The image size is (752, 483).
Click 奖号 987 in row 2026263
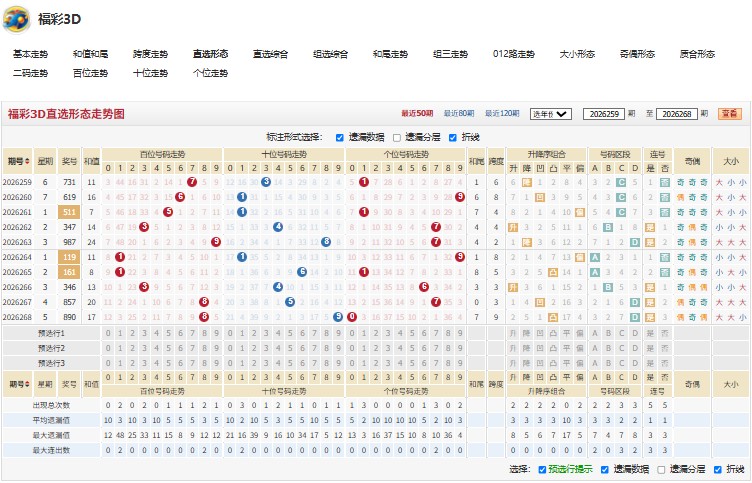click(69, 242)
